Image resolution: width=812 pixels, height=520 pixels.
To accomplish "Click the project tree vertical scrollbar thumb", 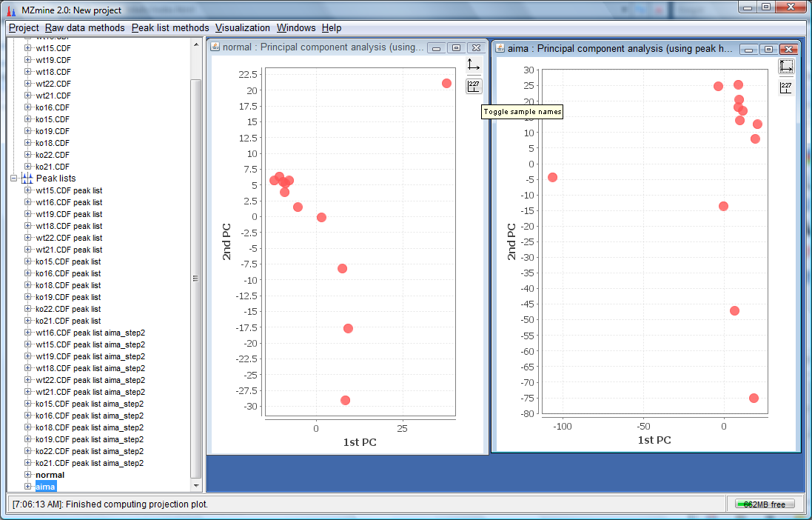I will coord(195,279).
